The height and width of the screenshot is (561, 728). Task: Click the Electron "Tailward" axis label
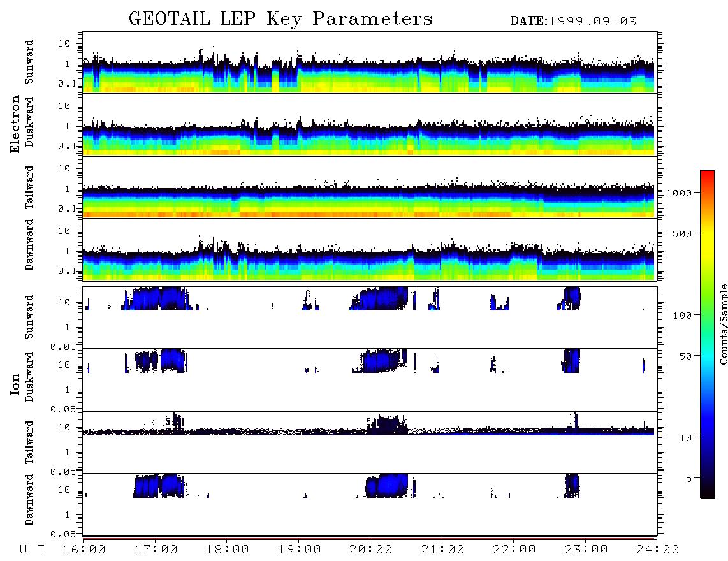pos(29,187)
